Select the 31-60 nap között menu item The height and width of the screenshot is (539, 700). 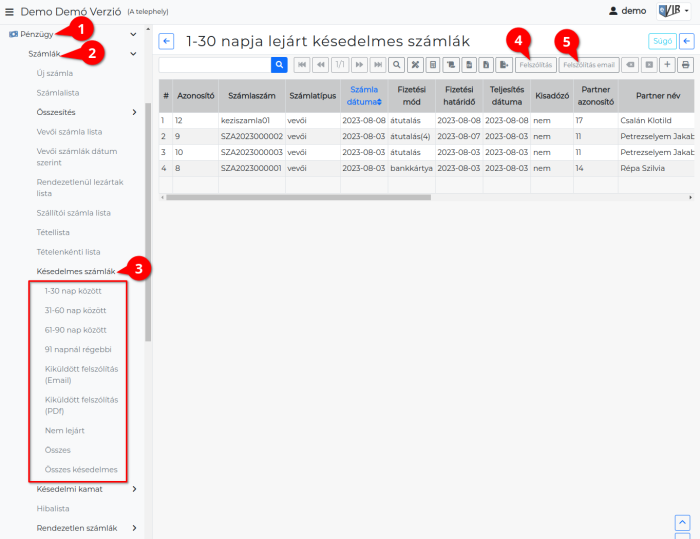click(x=76, y=310)
